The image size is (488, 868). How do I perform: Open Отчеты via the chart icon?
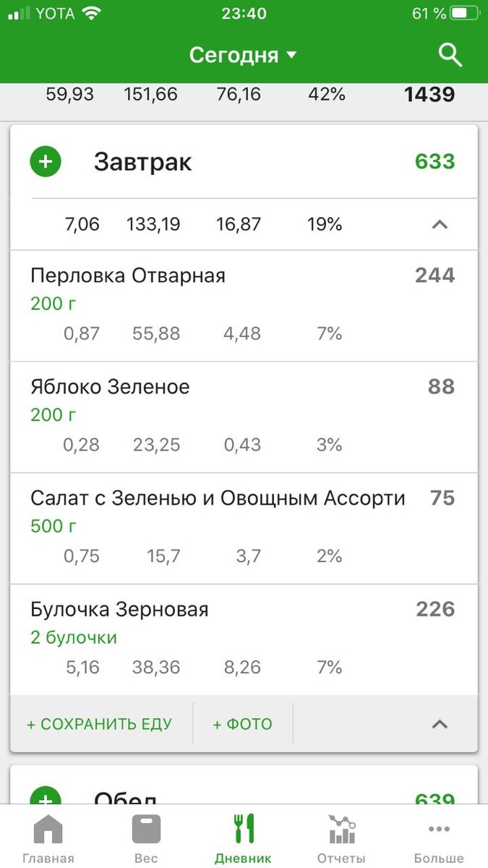[341, 830]
